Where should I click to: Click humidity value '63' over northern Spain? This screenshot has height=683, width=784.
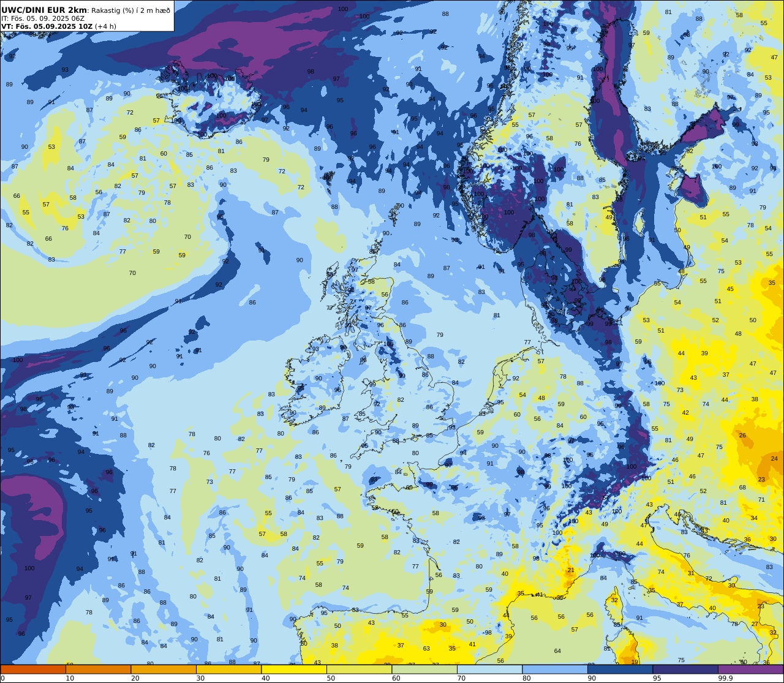(426, 648)
